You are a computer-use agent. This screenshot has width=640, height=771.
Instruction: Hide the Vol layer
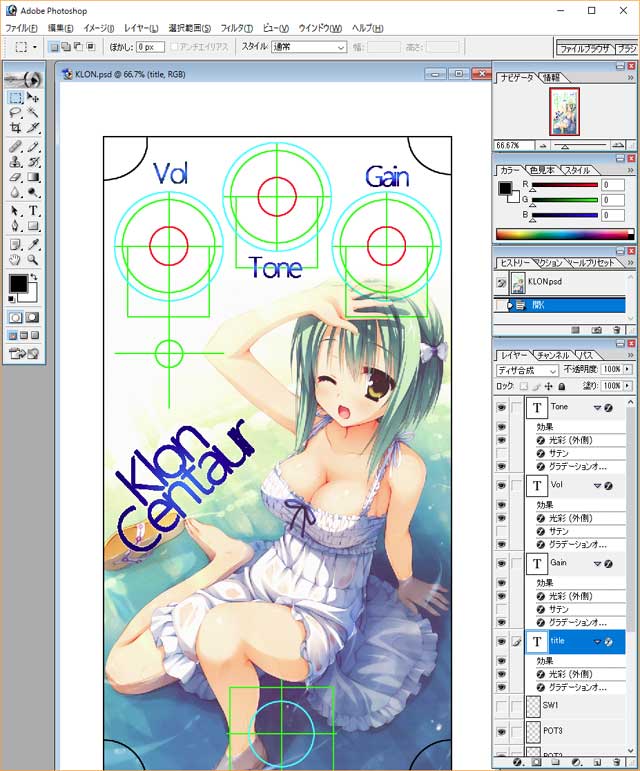tap(501, 486)
